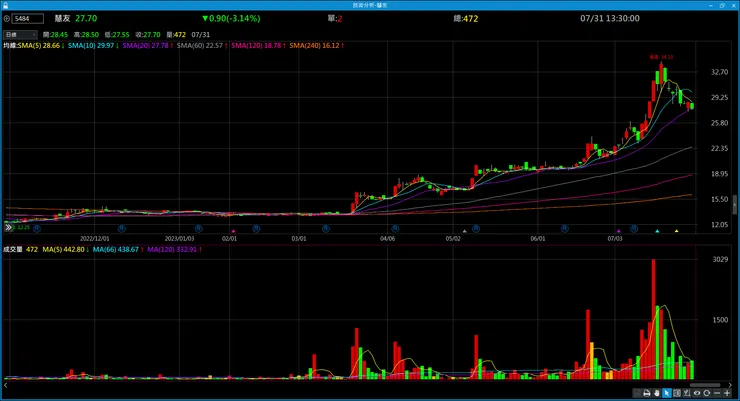Click the stock name 慧友
The image size is (740, 401).
click(x=62, y=19)
